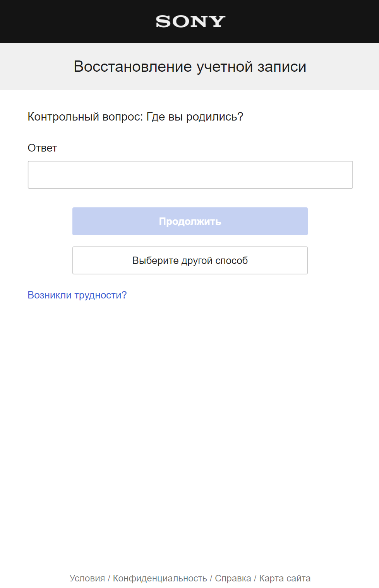
Task: Submit the answer with Продолжить
Action: 190,221
